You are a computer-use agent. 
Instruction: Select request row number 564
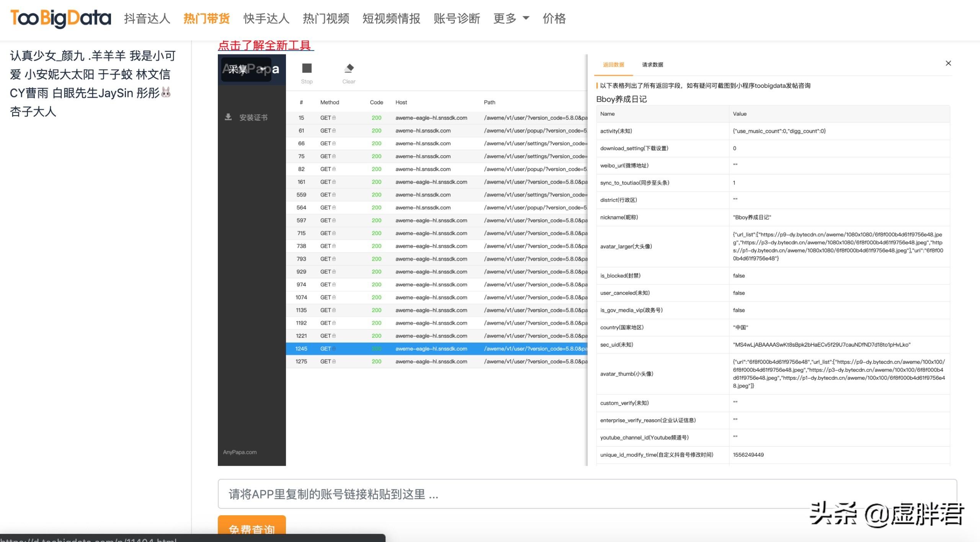pyautogui.click(x=436, y=207)
